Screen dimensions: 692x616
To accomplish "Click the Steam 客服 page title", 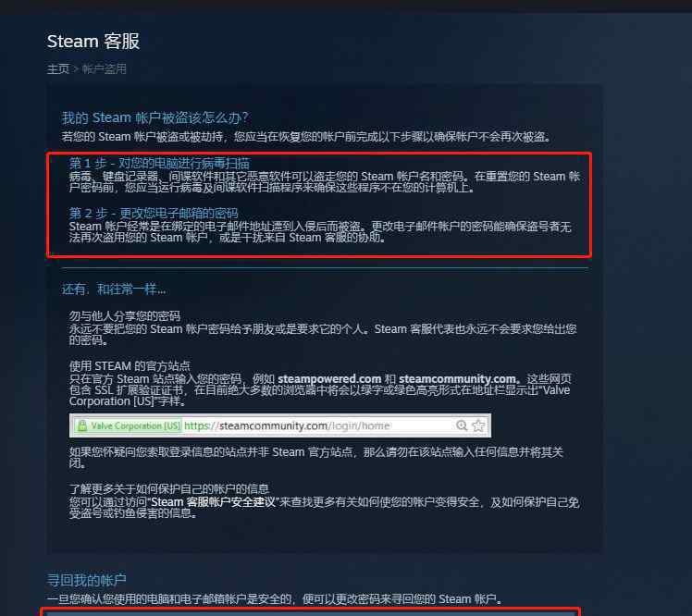I will point(93,42).
